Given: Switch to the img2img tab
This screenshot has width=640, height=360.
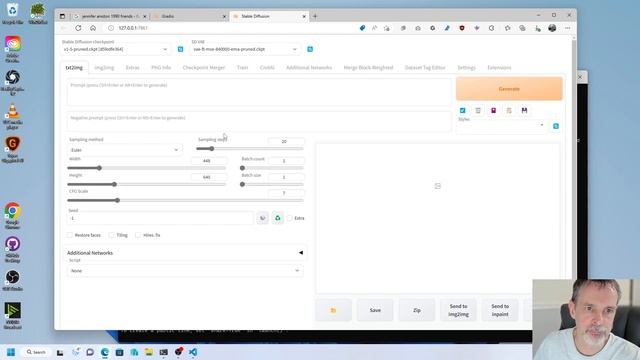Looking at the screenshot, I should click(x=104, y=68).
